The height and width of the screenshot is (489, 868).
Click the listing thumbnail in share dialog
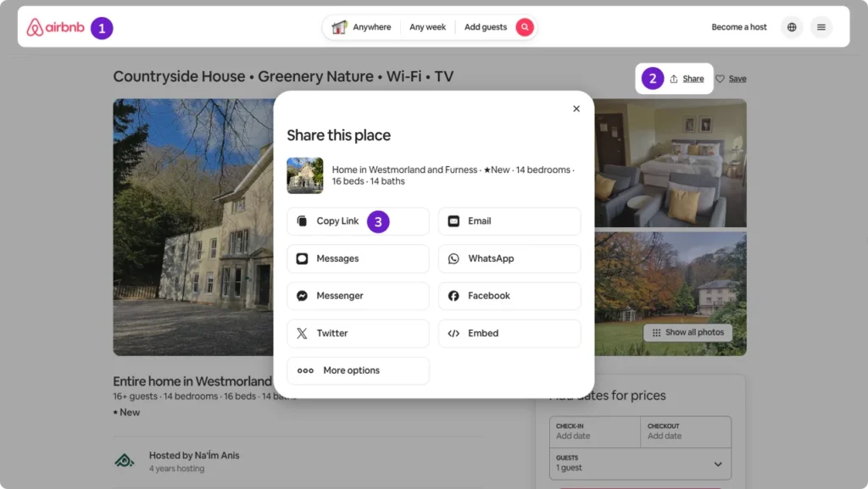coord(304,175)
